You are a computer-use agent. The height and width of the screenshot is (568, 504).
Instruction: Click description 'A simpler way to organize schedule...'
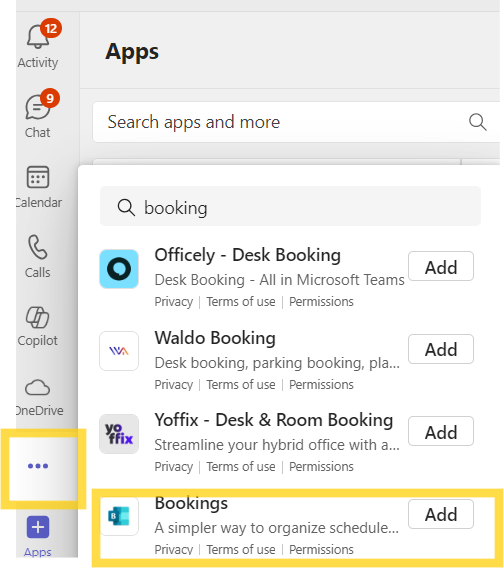pos(277,528)
